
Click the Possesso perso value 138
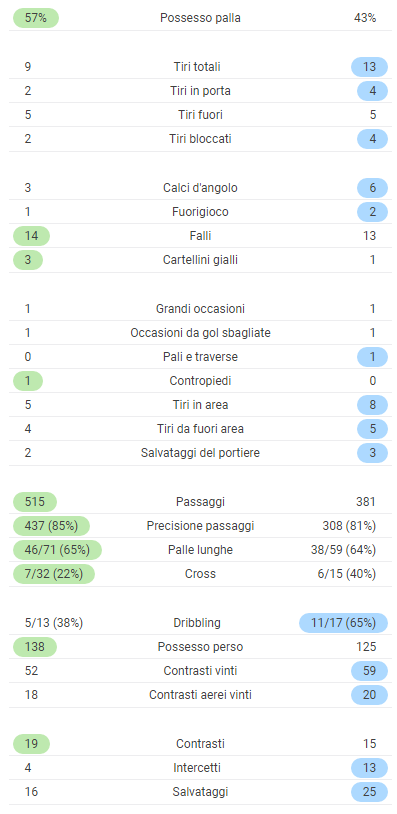coord(34,647)
